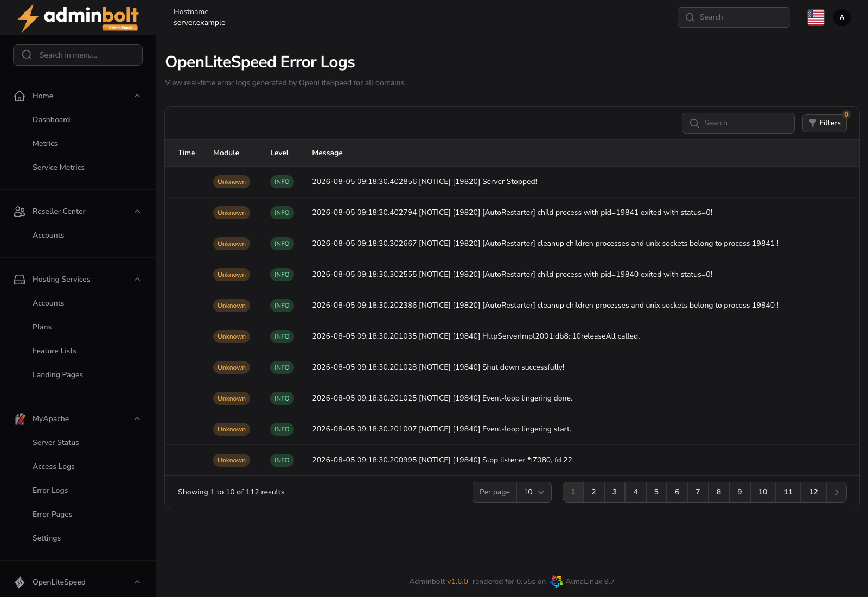The width and height of the screenshot is (868, 597).
Task: Go to next page with the arrow
Action: click(837, 492)
